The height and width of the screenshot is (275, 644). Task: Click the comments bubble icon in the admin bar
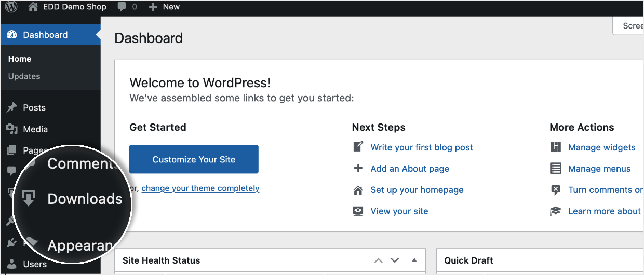pos(122,7)
